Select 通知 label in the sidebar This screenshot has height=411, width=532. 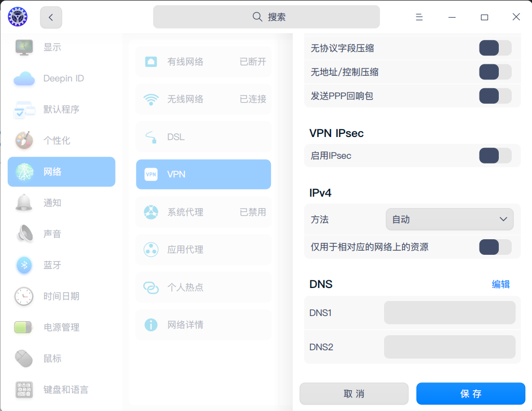point(52,203)
